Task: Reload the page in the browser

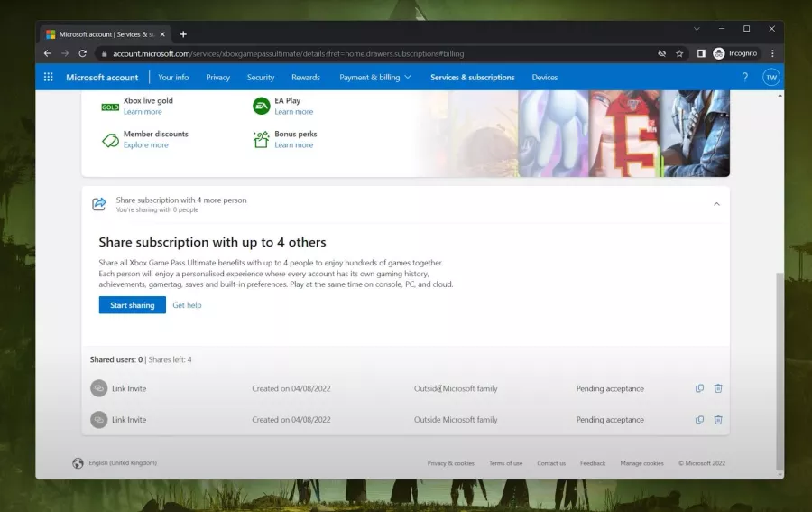Action: pos(82,53)
